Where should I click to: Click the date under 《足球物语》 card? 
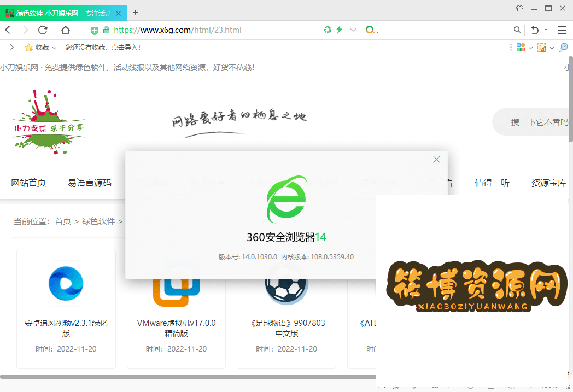(x=286, y=349)
